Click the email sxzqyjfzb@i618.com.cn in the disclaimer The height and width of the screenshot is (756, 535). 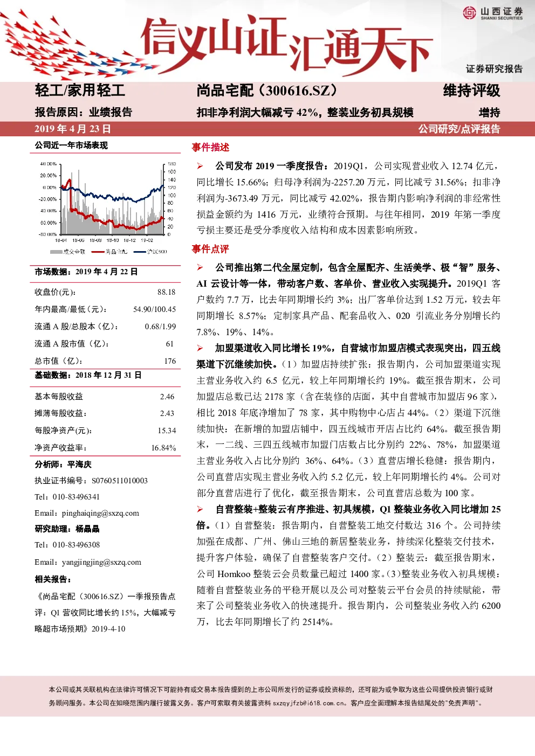pyautogui.click(x=309, y=703)
